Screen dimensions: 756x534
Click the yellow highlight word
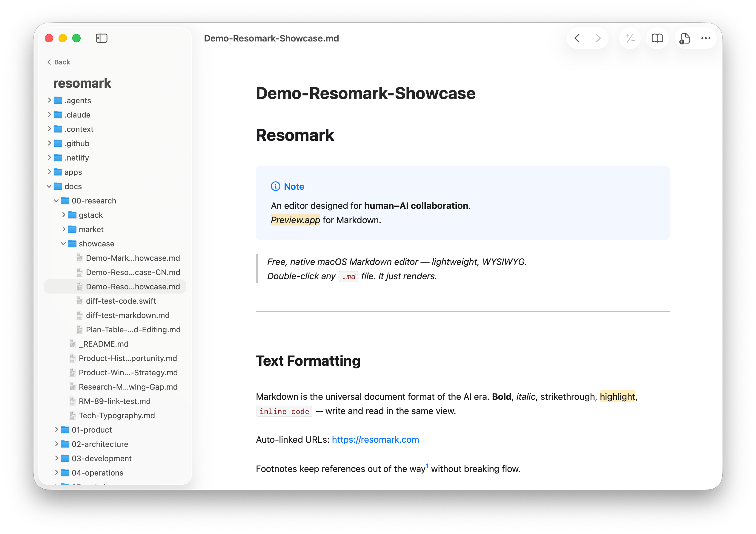[x=617, y=396]
